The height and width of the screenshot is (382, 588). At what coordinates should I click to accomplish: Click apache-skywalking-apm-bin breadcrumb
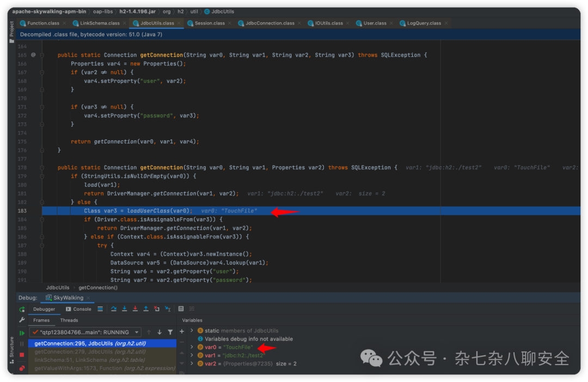[x=49, y=11]
